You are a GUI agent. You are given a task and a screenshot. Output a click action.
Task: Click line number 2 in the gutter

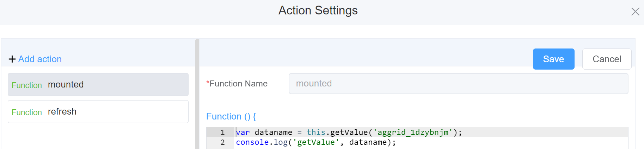pyautogui.click(x=222, y=142)
